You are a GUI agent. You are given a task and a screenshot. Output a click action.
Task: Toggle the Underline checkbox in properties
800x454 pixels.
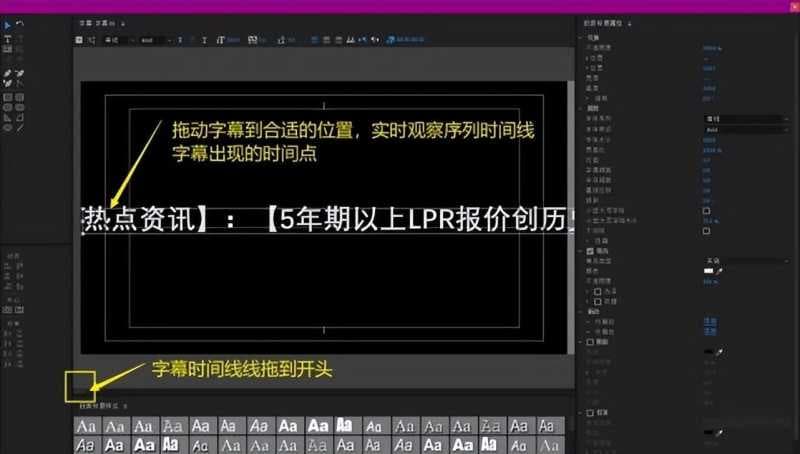point(706,231)
